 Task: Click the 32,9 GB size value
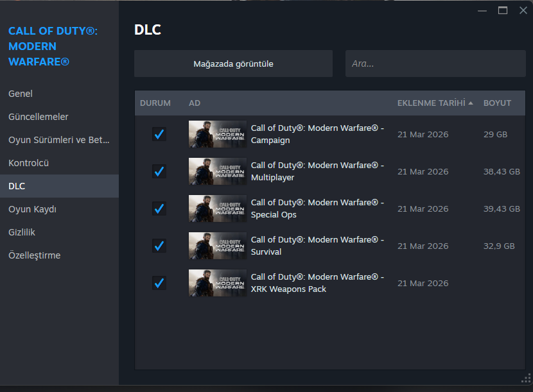[499, 246]
